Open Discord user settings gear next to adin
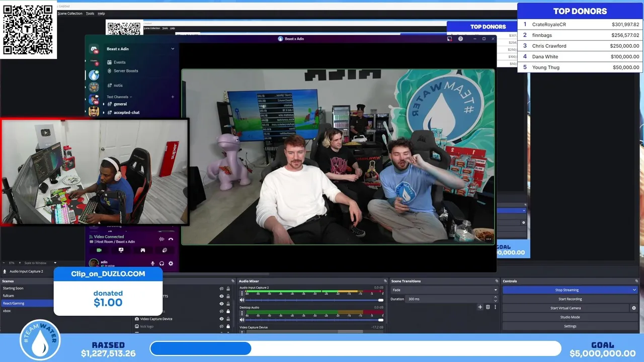The height and width of the screenshot is (362, 644). point(171,263)
